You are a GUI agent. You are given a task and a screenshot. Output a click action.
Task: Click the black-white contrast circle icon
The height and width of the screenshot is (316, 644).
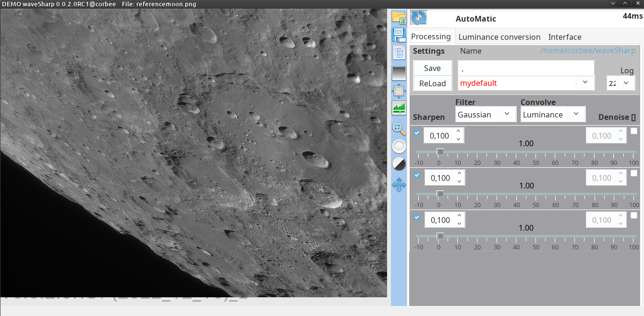(399, 164)
